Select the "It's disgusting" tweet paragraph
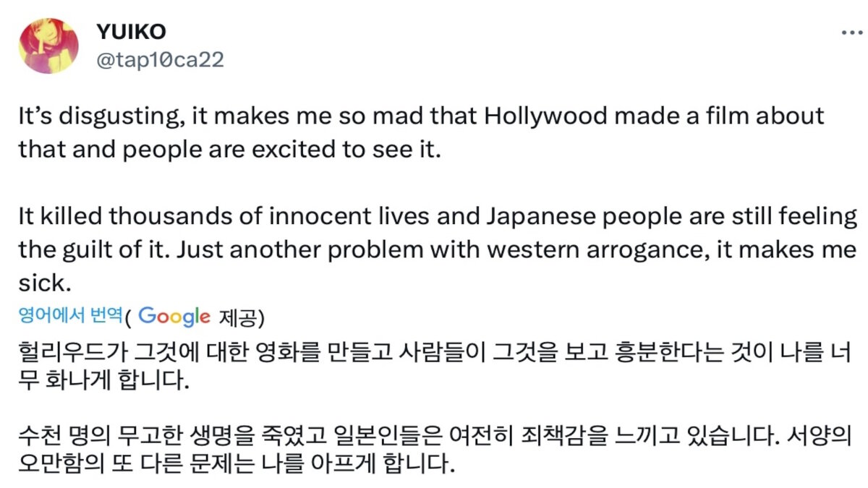Image resolution: width=868 pixels, height=488 pixels. [422, 133]
